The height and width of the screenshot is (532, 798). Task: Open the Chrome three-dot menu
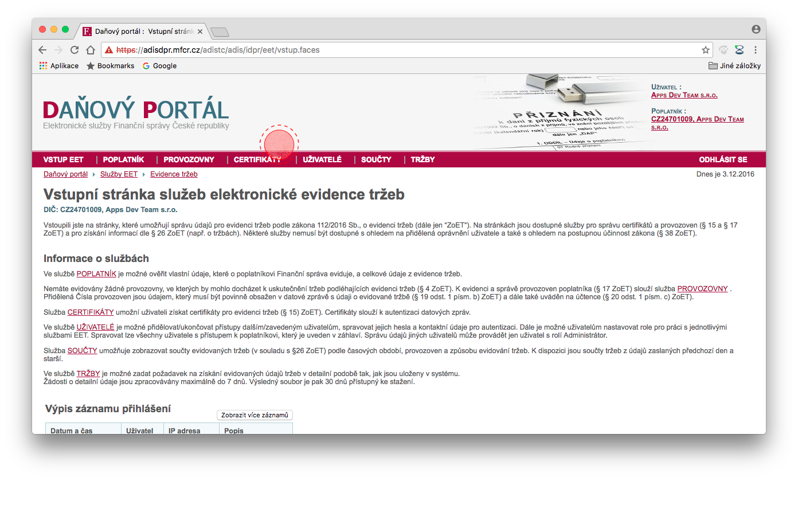click(756, 50)
